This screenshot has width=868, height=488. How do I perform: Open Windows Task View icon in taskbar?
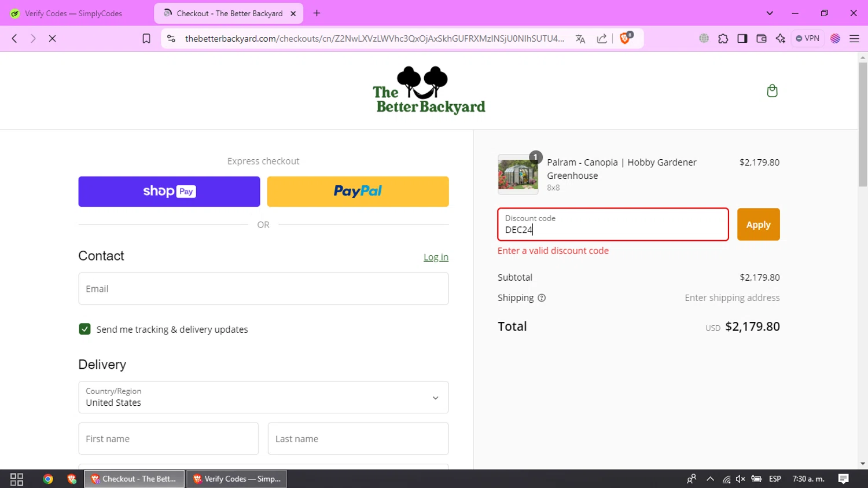coord(17,479)
